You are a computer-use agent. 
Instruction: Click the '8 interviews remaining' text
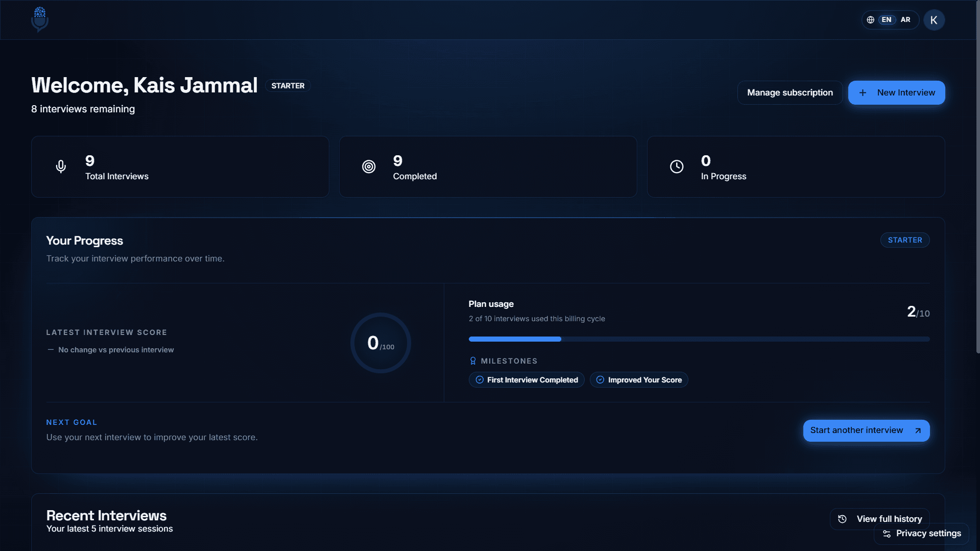click(83, 109)
